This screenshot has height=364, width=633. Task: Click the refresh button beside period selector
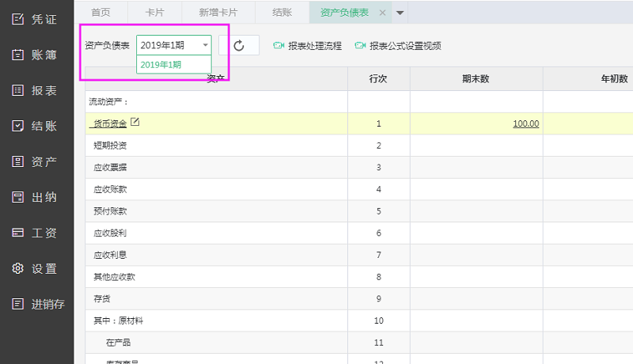tap(238, 46)
